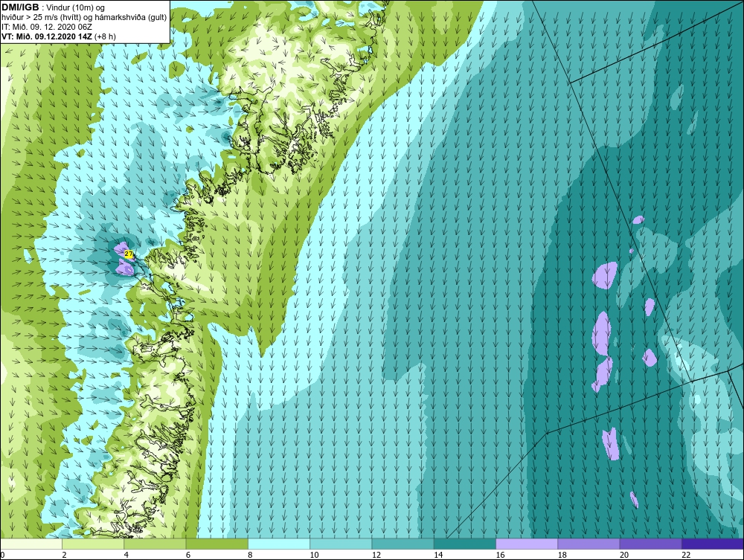Click the 'VT: Mið. 09.12.2020 14Z' valid time
The width and height of the screenshot is (744, 560).
47,36
